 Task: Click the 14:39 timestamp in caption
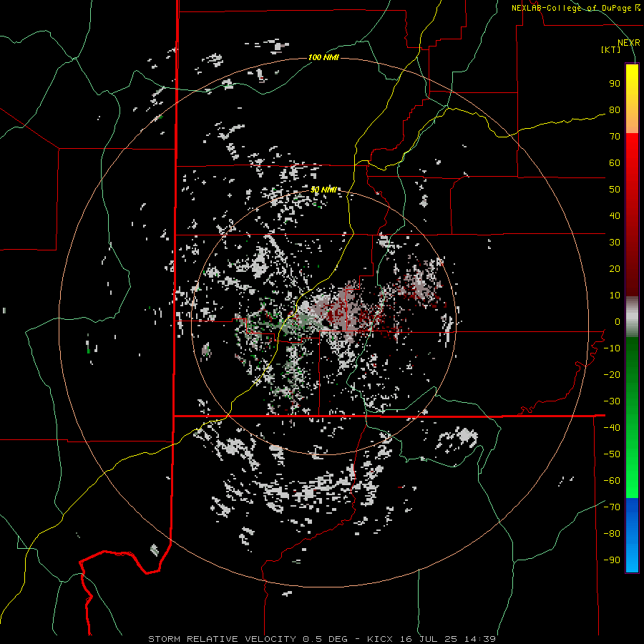coord(480,639)
